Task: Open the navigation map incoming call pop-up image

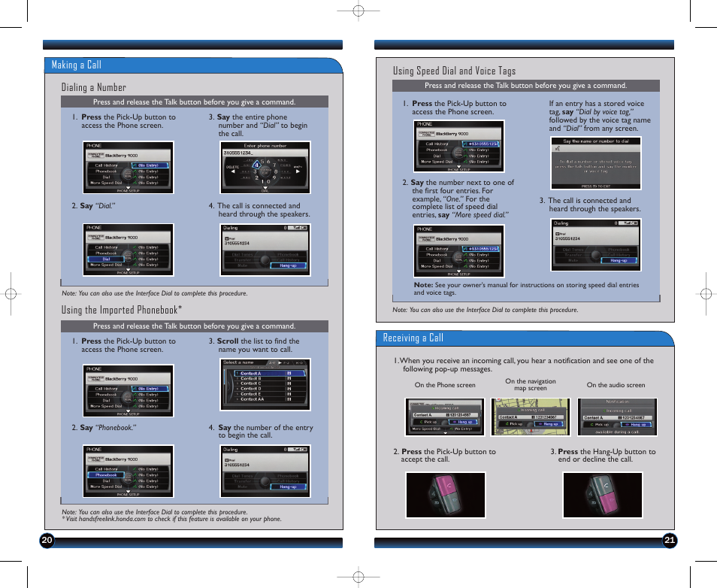Action: tap(531, 417)
